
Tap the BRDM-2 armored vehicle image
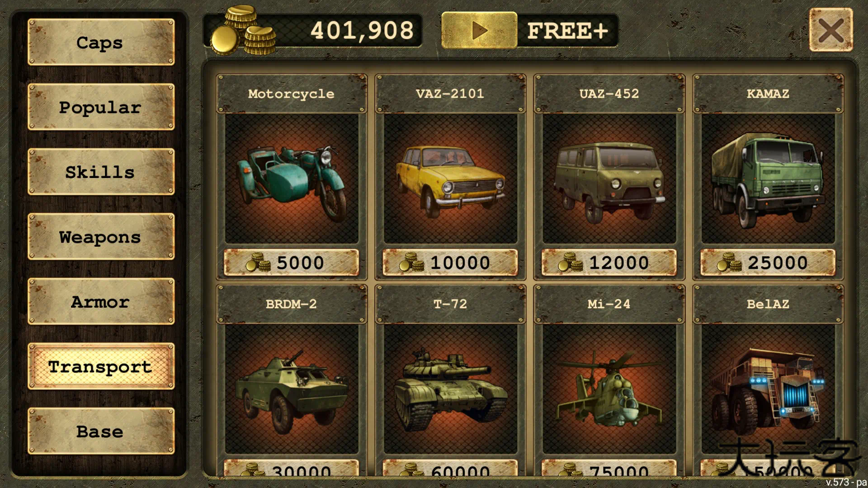(292, 389)
